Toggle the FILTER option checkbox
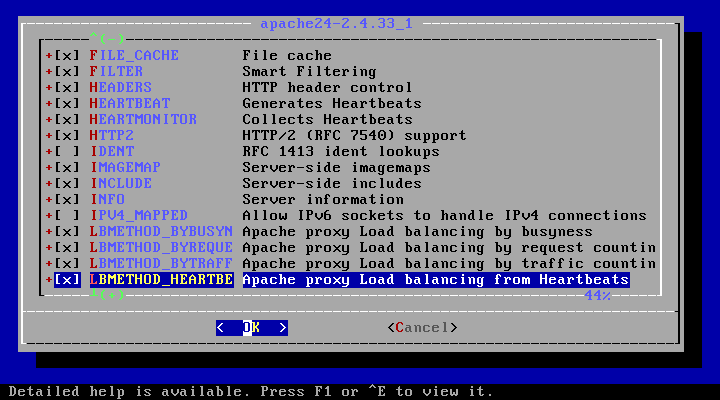Screen dimensions: 720x400 click(x=67, y=72)
